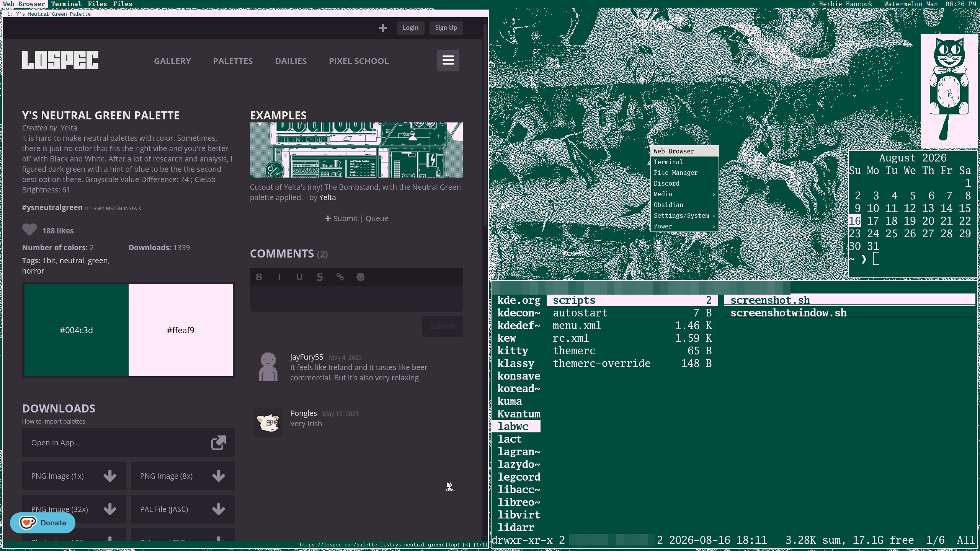Viewport: 980px width, 551px height.
Task: Open the Yelta creator link under title
Action: [x=69, y=128]
